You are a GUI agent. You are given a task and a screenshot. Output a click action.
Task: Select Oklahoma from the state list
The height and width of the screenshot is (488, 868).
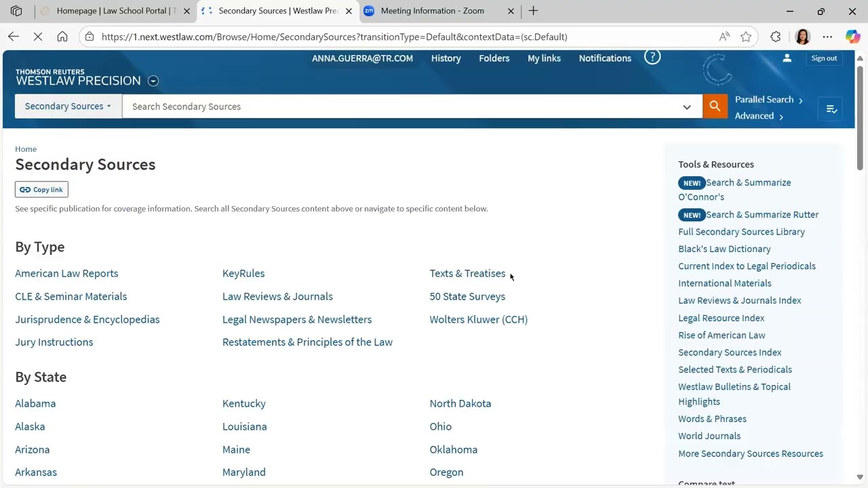click(x=454, y=449)
